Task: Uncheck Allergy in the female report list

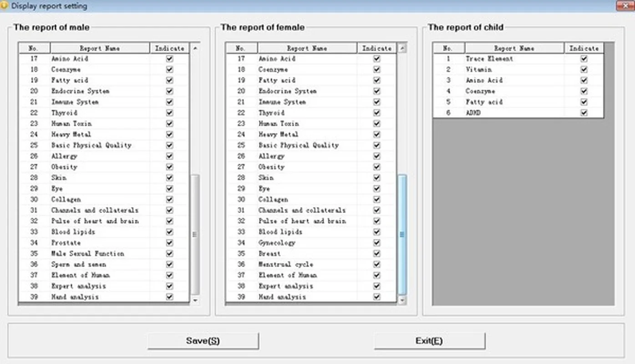Action: [376, 156]
